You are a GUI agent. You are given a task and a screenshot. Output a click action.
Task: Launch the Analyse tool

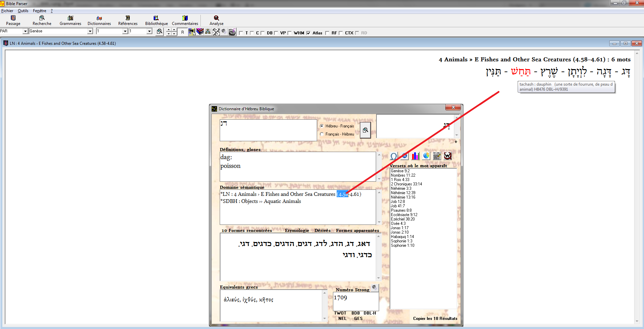(216, 20)
